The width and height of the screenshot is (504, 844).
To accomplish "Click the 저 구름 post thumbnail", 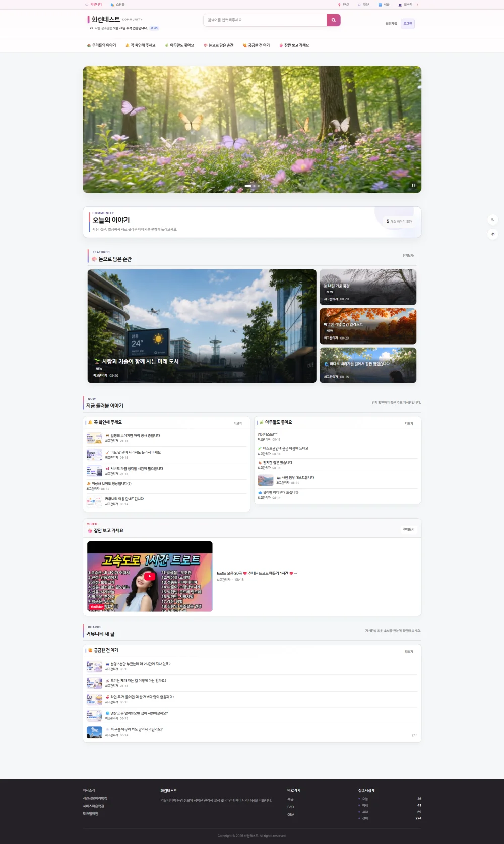I will [94, 732].
